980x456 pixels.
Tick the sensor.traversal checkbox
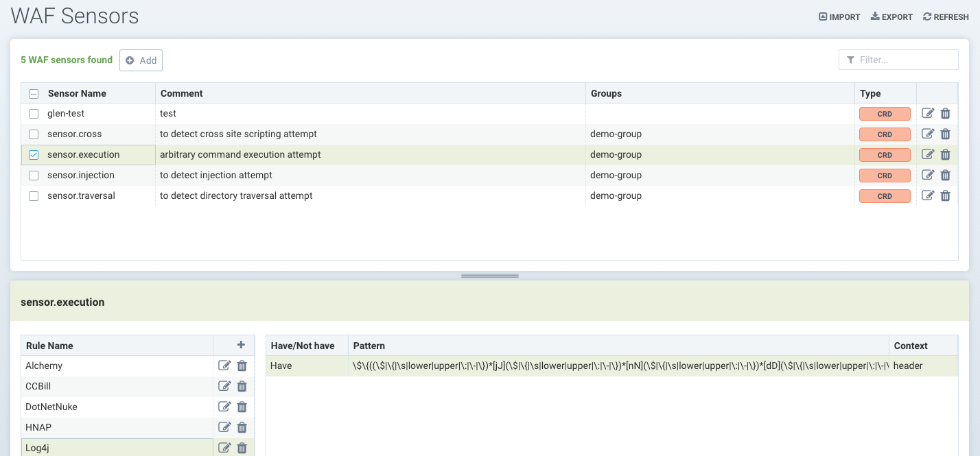[34, 196]
